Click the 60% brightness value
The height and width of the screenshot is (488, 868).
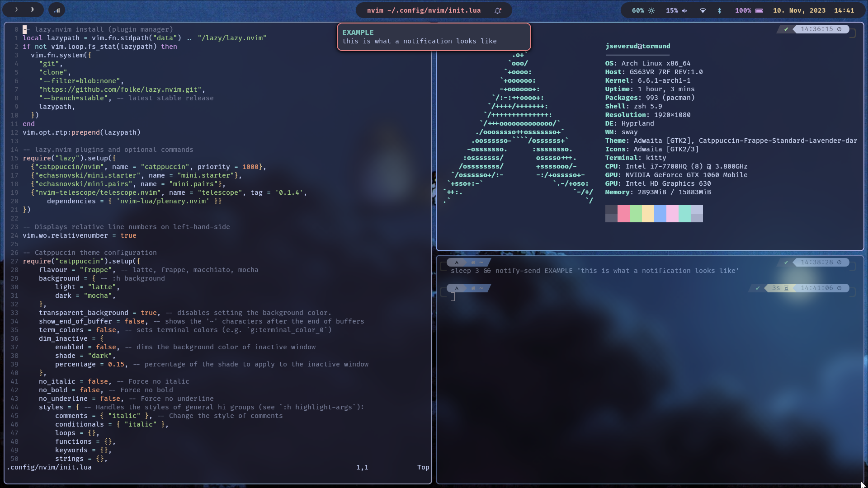click(638, 10)
